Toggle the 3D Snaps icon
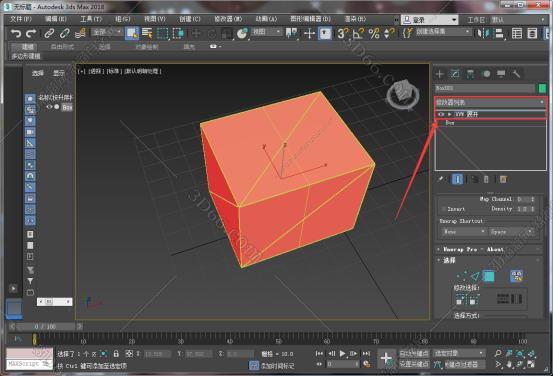Image resolution: width=553 pixels, height=376 pixels. coord(342,34)
